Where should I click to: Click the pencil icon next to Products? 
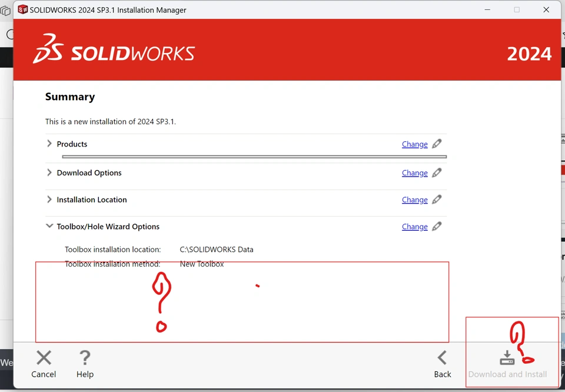coord(437,144)
